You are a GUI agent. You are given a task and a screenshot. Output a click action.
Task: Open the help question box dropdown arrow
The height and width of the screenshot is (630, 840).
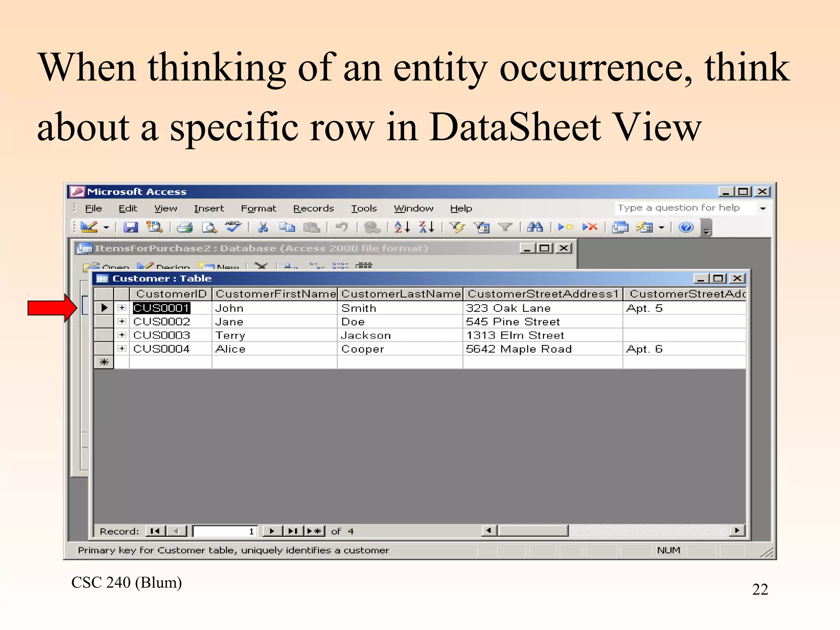click(x=763, y=208)
